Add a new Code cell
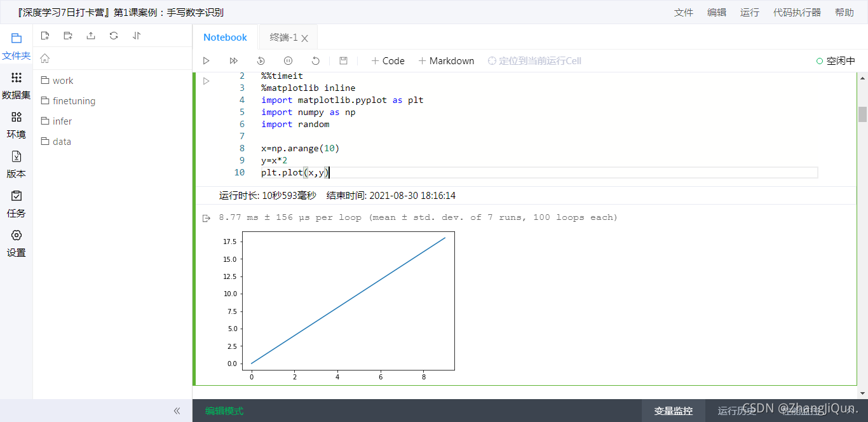The height and width of the screenshot is (422, 868). [388, 61]
